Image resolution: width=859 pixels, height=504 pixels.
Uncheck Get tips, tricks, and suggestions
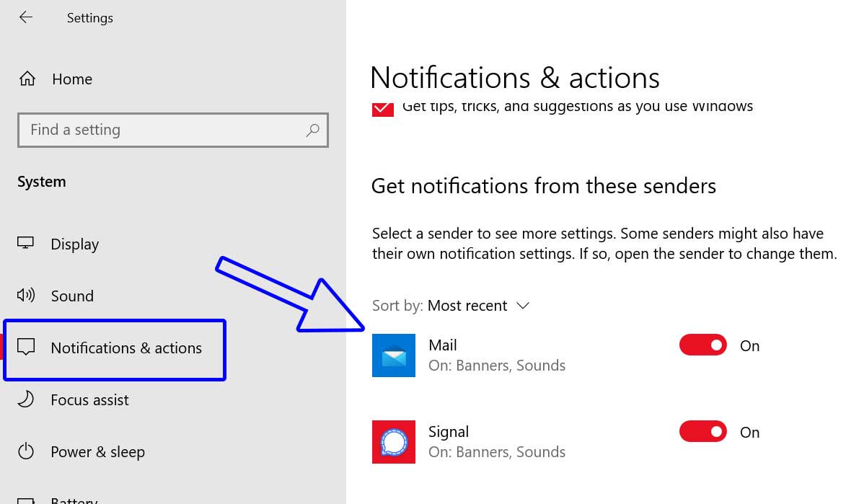coord(382,107)
